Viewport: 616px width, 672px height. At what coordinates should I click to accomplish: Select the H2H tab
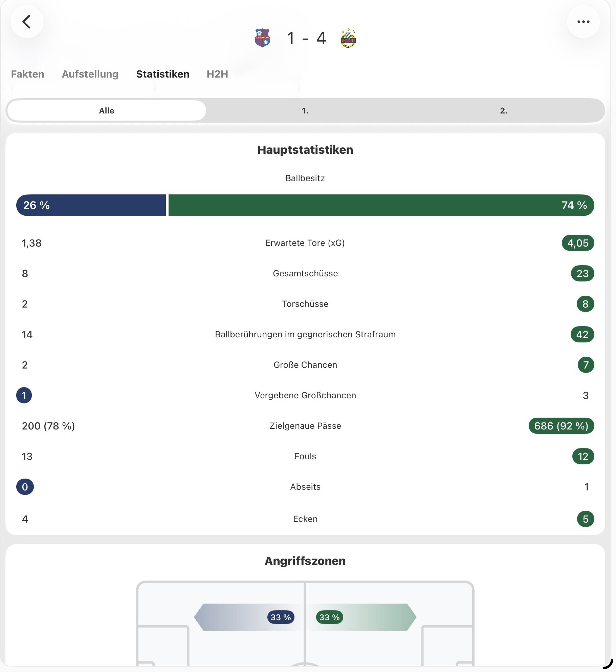click(x=217, y=74)
